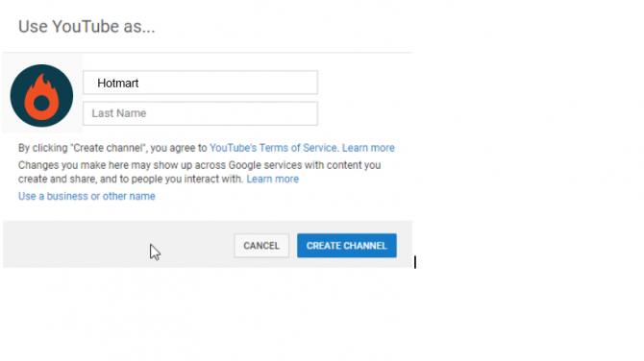Click the "Changes you make here" notice paragraph
The width and height of the screenshot is (644, 361).
(x=200, y=172)
